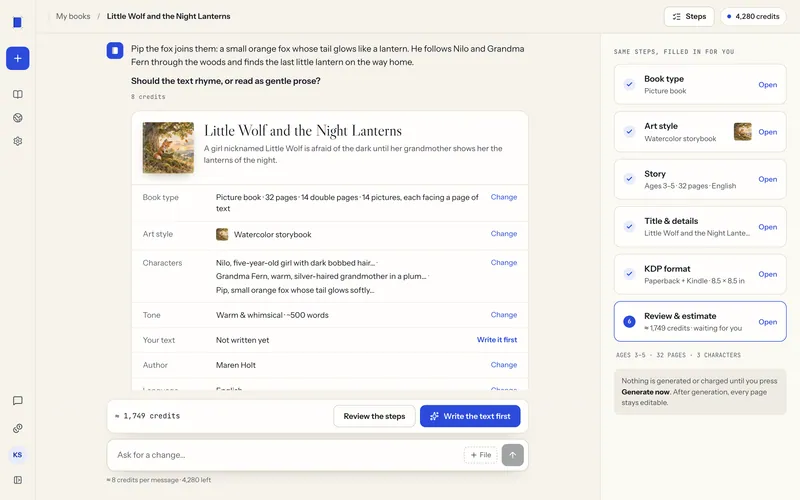The width and height of the screenshot is (800, 500).
Task: Click Review the steps button
Action: click(x=374, y=416)
